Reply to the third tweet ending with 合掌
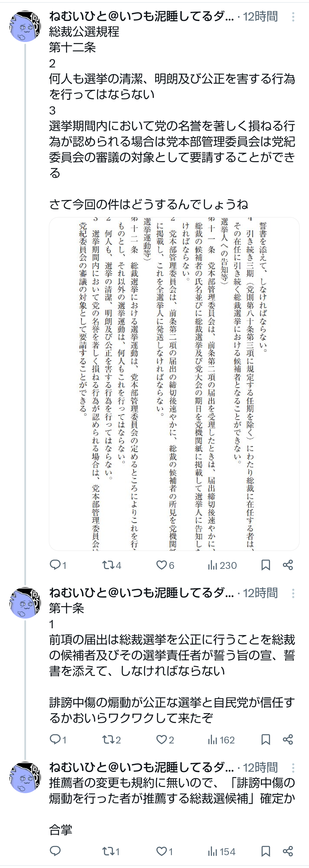This screenshot has height=868, width=309. tap(55, 851)
